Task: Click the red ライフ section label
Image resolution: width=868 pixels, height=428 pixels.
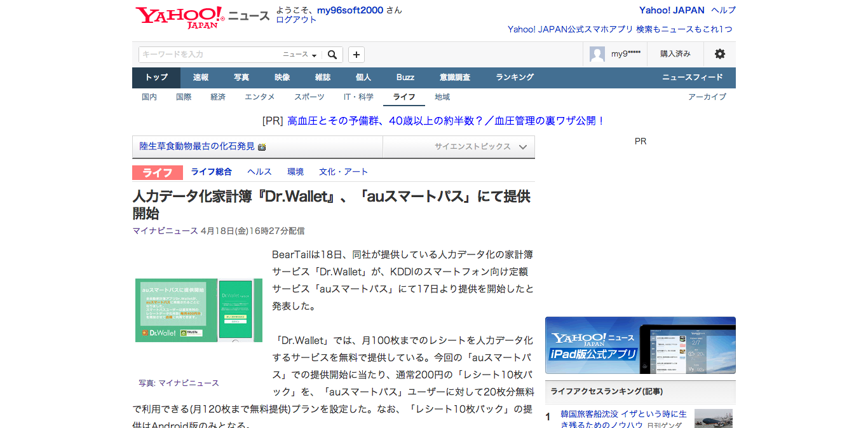Action: pos(158,172)
